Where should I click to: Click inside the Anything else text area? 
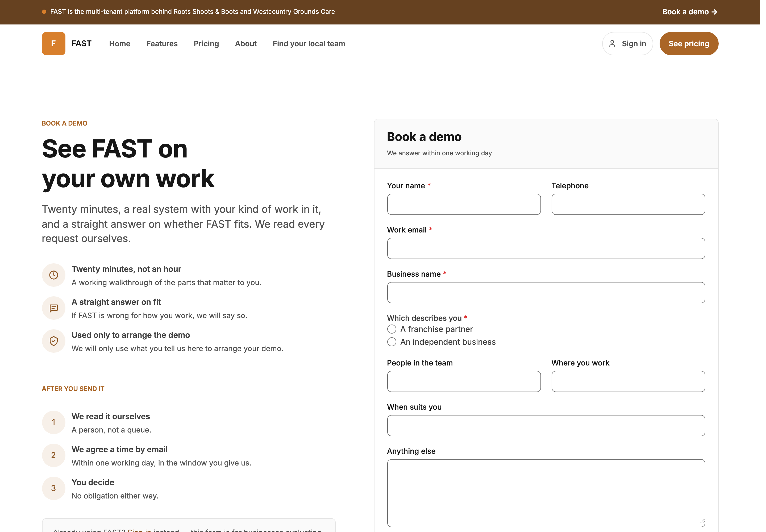546,493
